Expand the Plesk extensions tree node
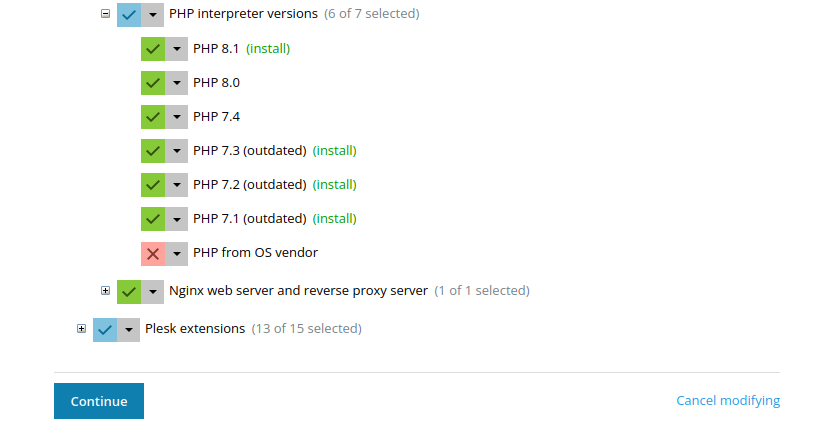The height and width of the screenshot is (436, 816). pos(81,329)
